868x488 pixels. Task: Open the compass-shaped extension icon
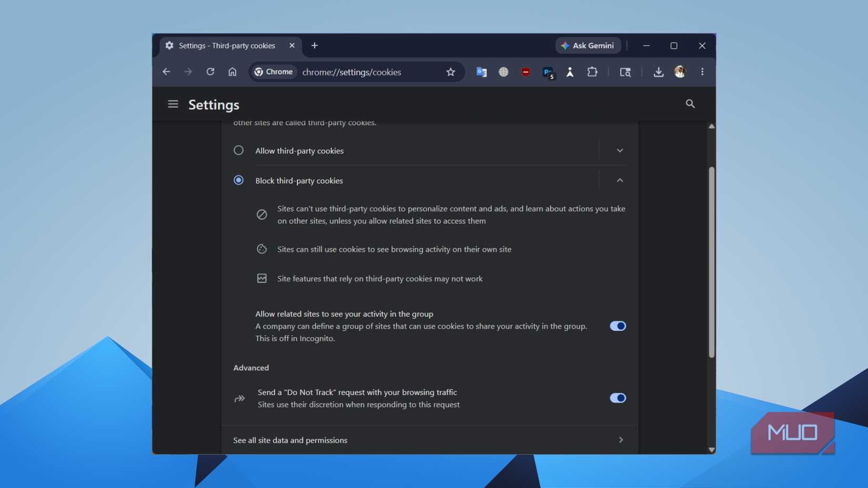coord(570,72)
